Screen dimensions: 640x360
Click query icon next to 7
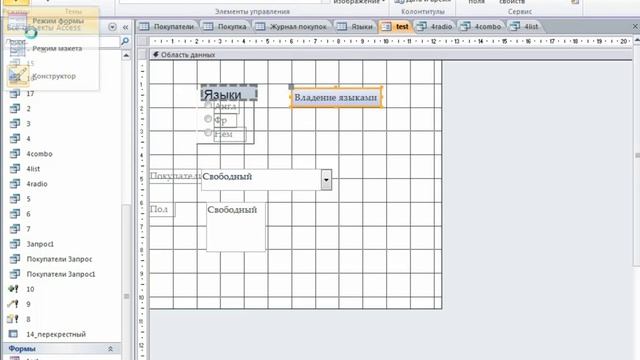[x=15, y=229]
